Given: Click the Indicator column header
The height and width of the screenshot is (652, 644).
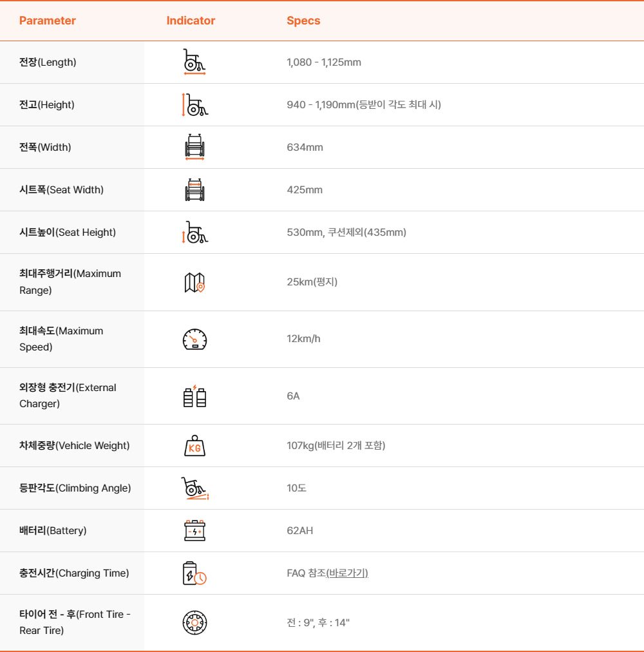Looking at the screenshot, I should 191,21.
